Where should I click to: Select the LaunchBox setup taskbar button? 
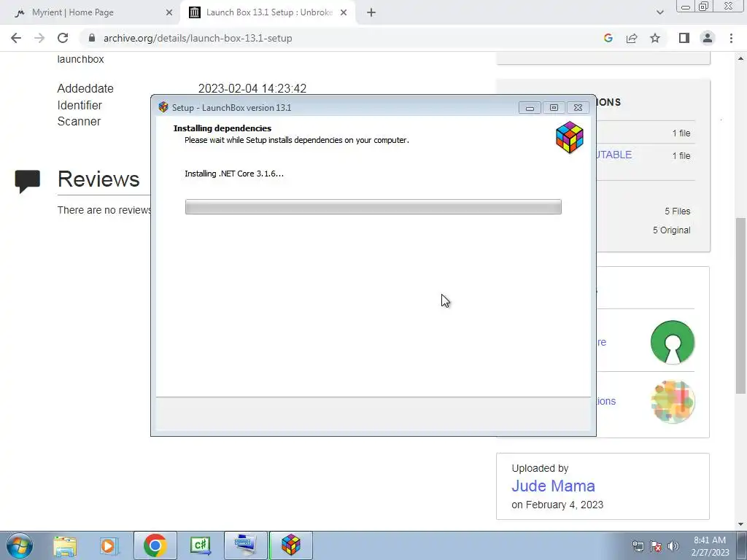[291, 545]
